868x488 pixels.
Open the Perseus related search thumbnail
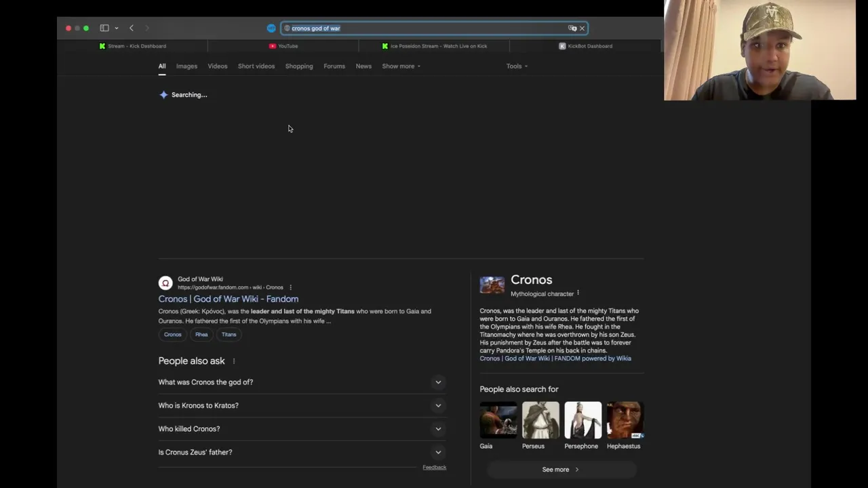pos(540,420)
